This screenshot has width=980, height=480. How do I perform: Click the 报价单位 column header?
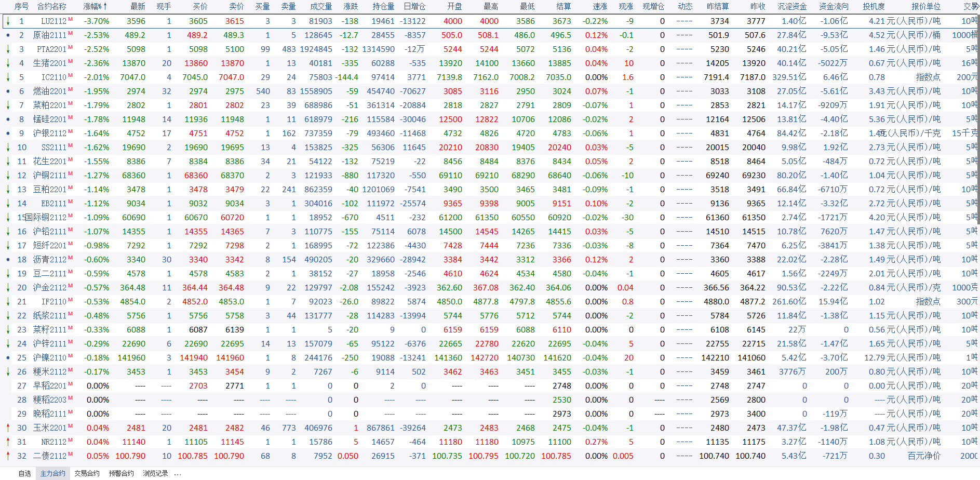pos(926,6)
